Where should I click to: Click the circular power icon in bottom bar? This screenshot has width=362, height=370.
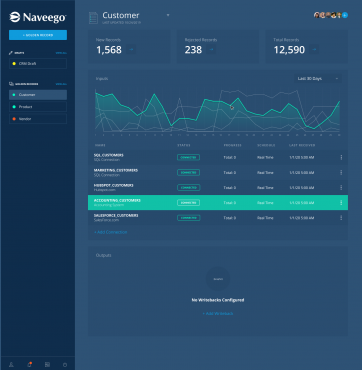pos(65,365)
